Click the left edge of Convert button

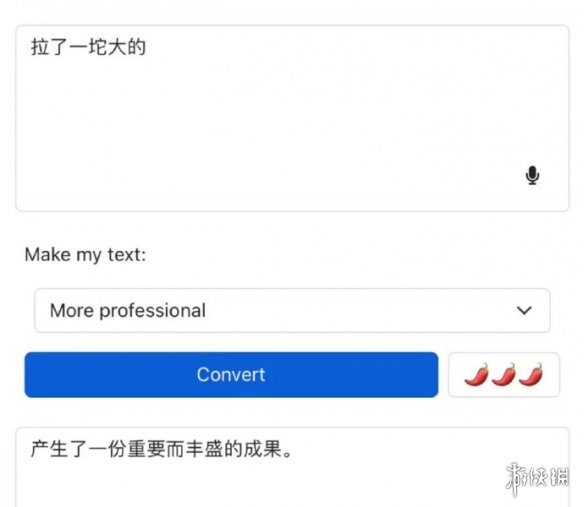click(30, 375)
